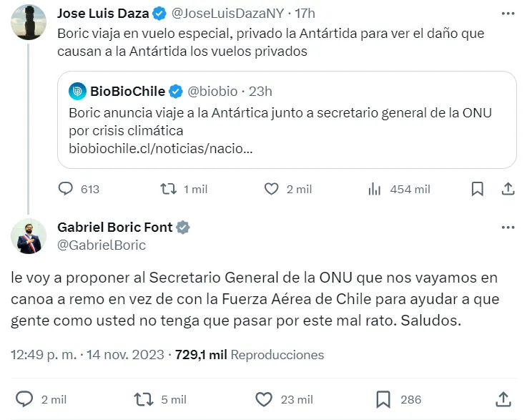
Task: Reply to Gabriel Boric's tweet
Action: (24, 399)
